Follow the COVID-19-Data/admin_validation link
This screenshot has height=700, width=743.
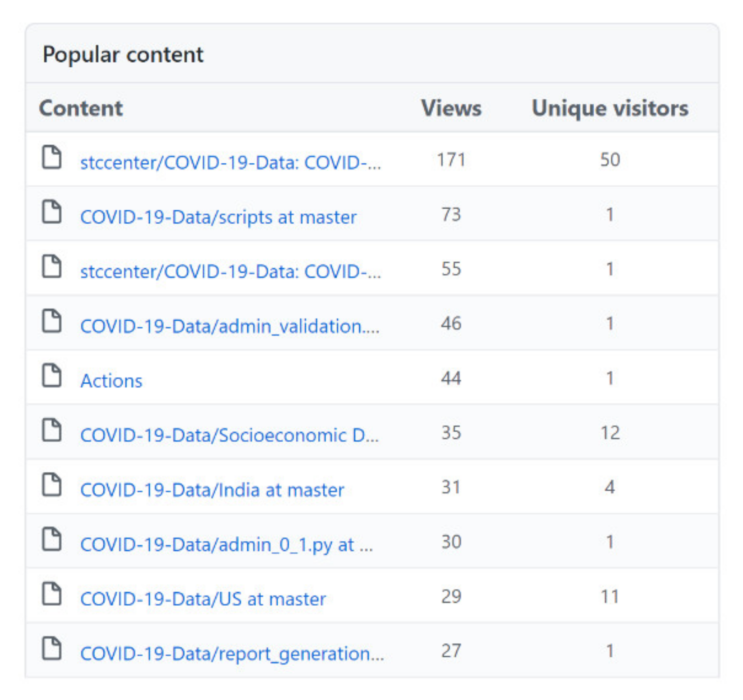click(229, 326)
